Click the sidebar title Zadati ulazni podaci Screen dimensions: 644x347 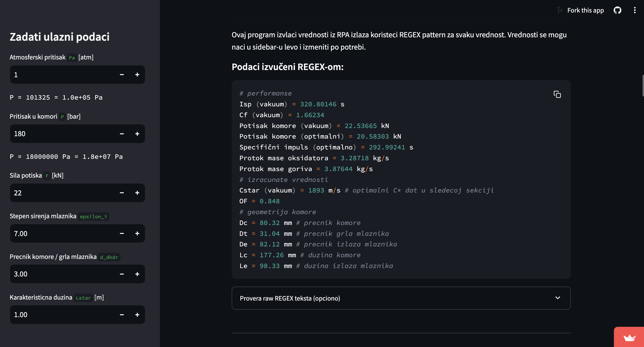coord(59,37)
